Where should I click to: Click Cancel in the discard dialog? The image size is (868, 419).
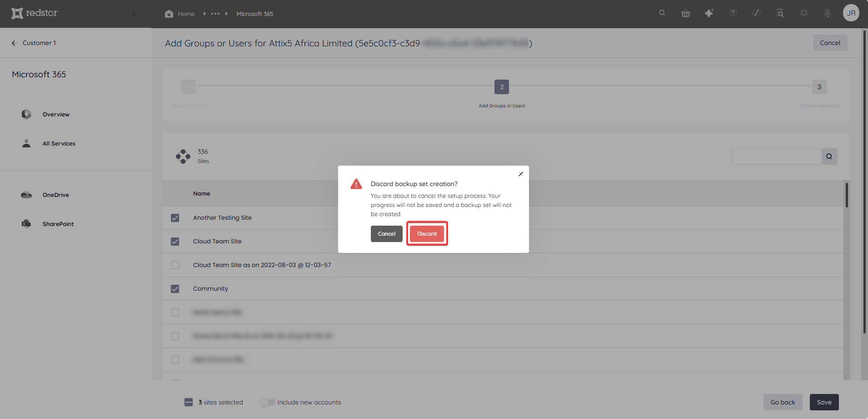tap(387, 234)
